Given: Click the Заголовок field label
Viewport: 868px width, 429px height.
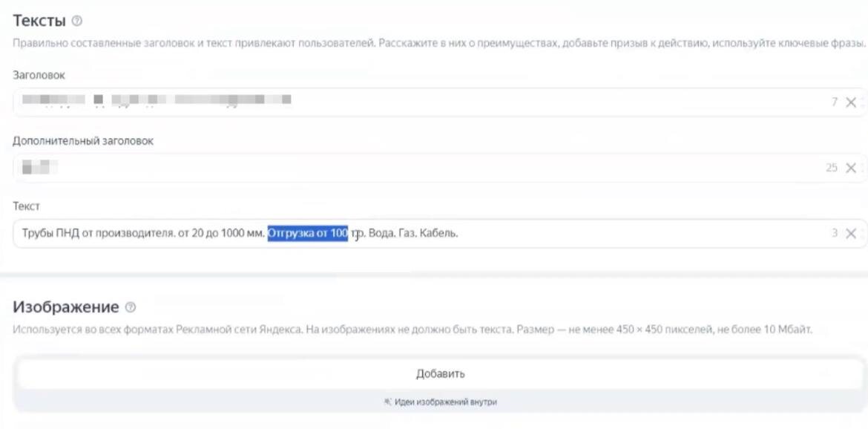Looking at the screenshot, I should click(39, 75).
